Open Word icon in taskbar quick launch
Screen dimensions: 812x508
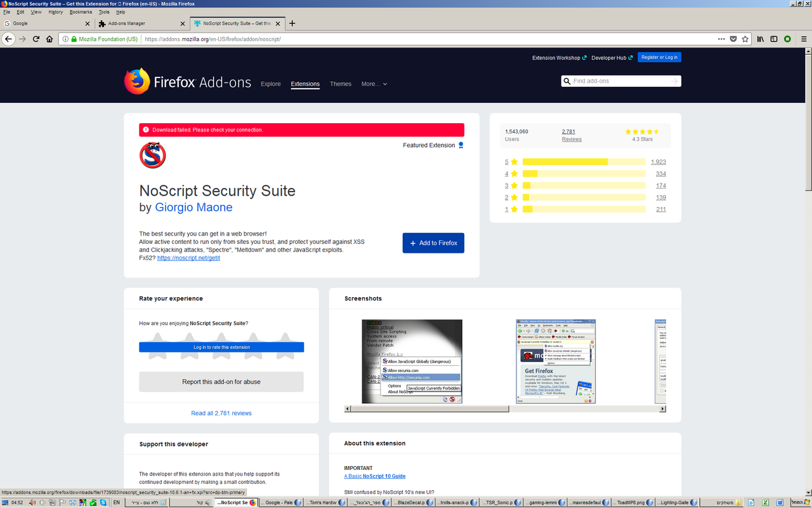click(x=780, y=502)
